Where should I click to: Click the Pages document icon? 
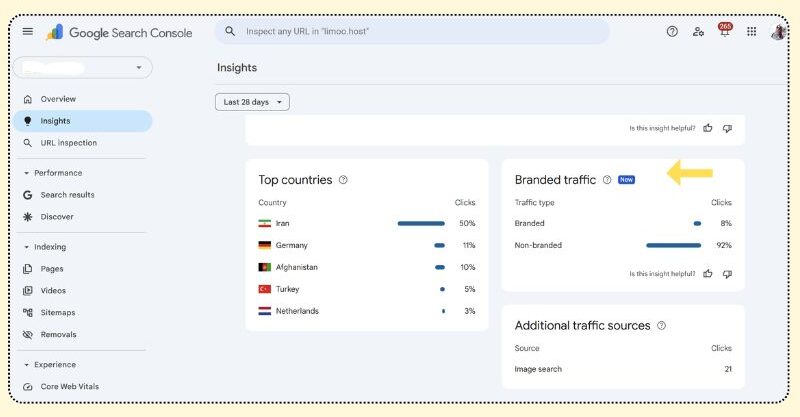click(x=28, y=269)
